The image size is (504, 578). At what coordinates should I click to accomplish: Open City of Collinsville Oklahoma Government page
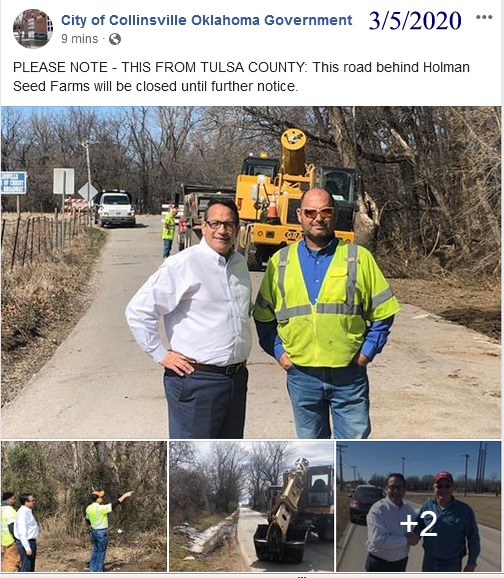[206, 20]
